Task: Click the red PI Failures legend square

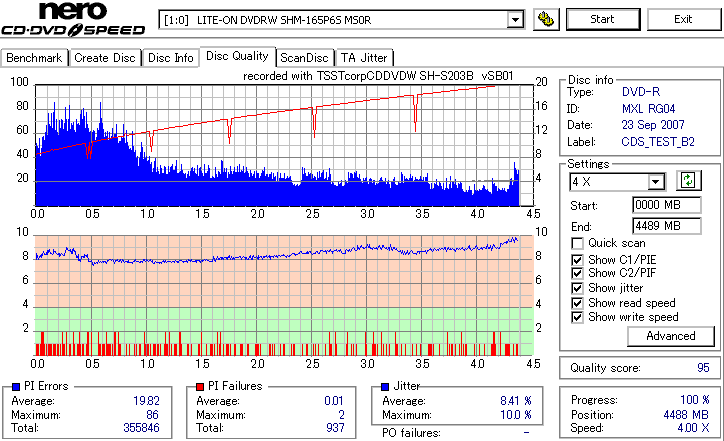Action: click(199, 387)
